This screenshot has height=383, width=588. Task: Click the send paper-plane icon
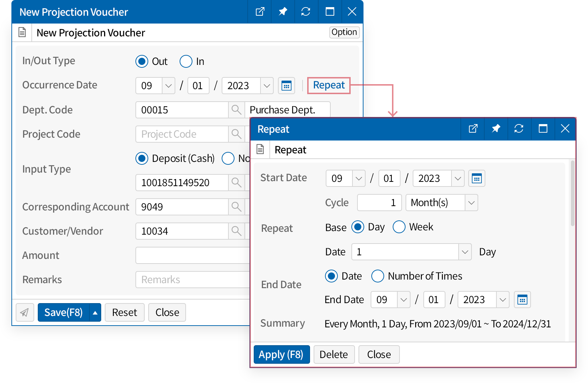pyautogui.click(x=25, y=312)
